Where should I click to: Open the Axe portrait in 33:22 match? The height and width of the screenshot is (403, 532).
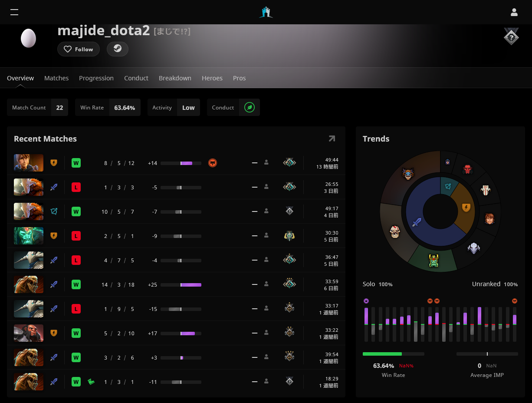pyautogui.click(x=29, y=333)
